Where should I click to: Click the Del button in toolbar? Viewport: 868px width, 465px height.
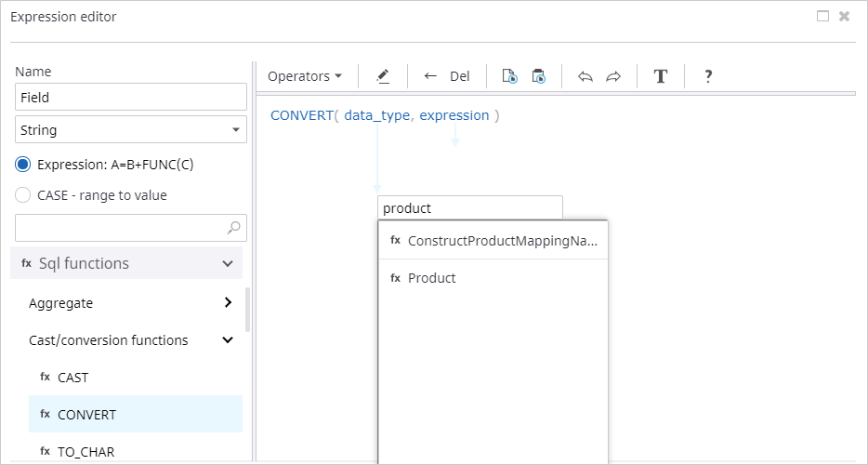[460, 76]
